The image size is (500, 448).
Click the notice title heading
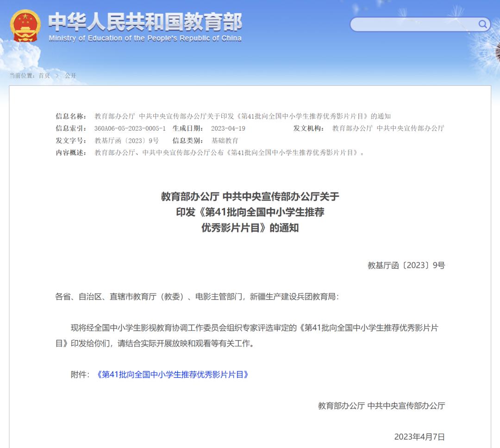click(x=250, y=213)
